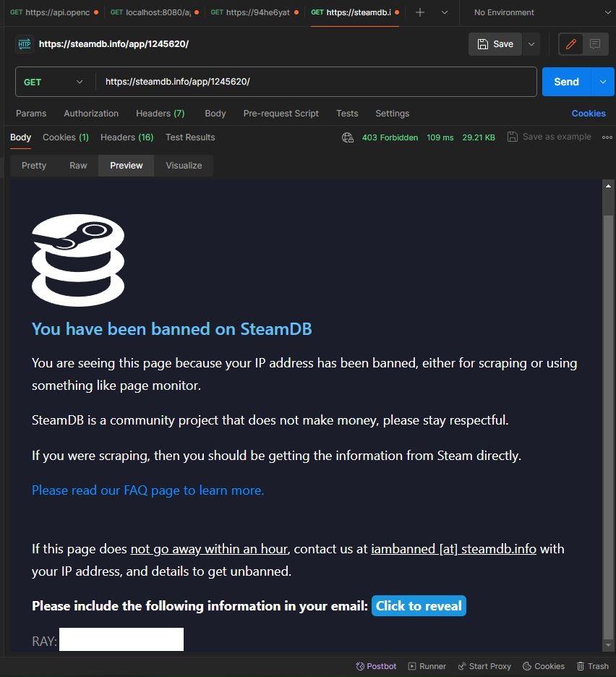
Task: Open Cookies from the status bar
Action: [x=544, y=666]
